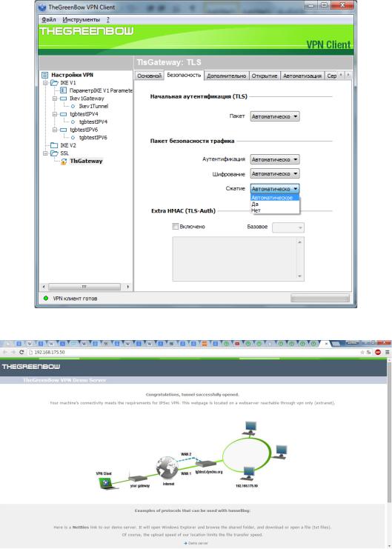The width and height of the screenshot is (392, 549).
Task: Switch to the Основной tab
Action: coord(149,76)
